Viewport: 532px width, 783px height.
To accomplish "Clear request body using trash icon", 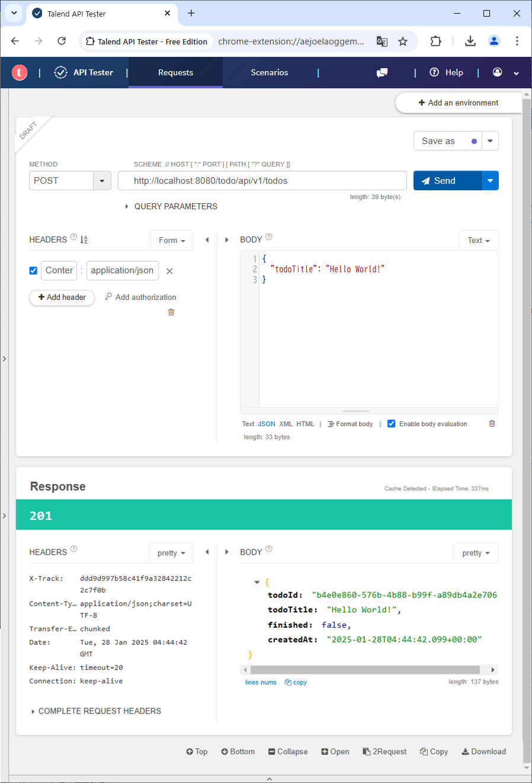I will tap(492, 424).
